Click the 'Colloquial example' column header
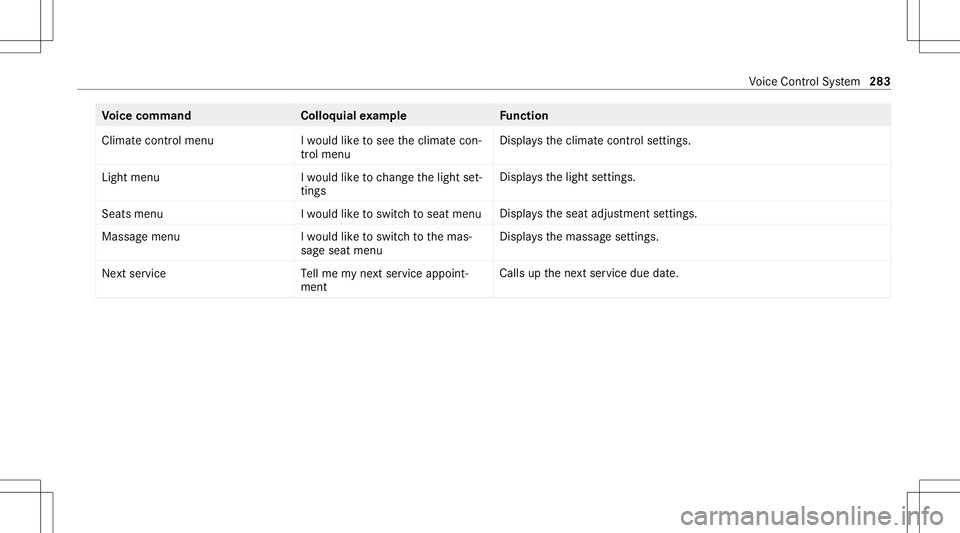The image size is (960, 533). [353, 116]
